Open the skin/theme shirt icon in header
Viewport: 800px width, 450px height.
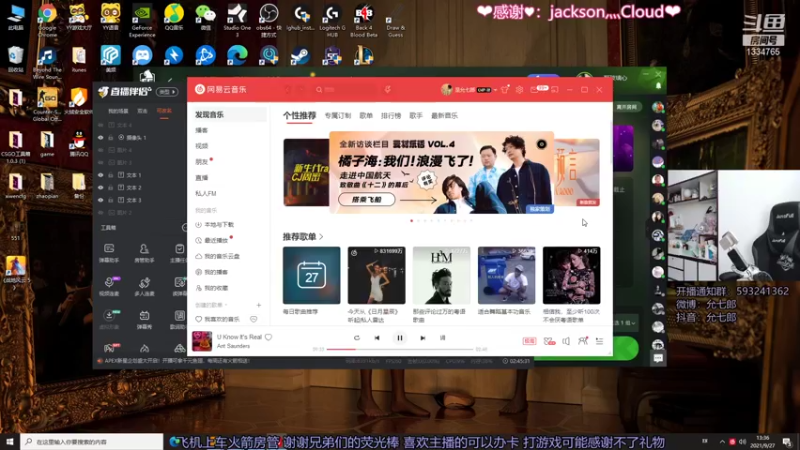click(x=505, y=90)
